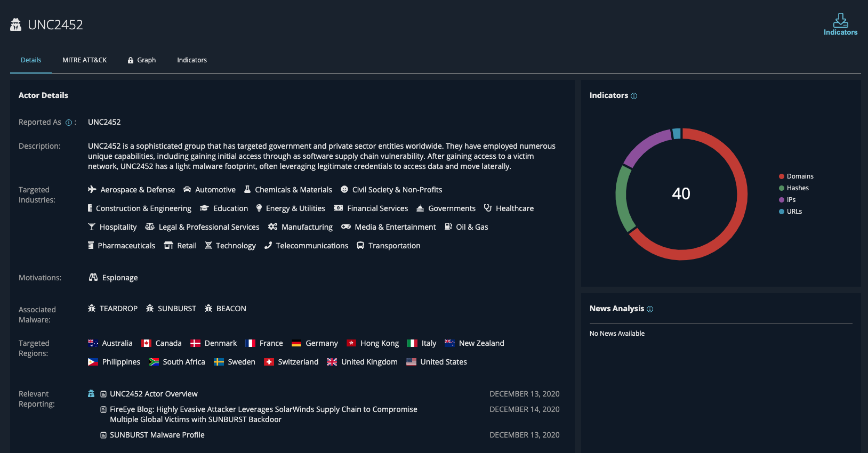This screenshot has height=453, width=868.
Task: Click the bug icon next to TEARDROP
Action: pyautogui.click(x=92, y=308)
